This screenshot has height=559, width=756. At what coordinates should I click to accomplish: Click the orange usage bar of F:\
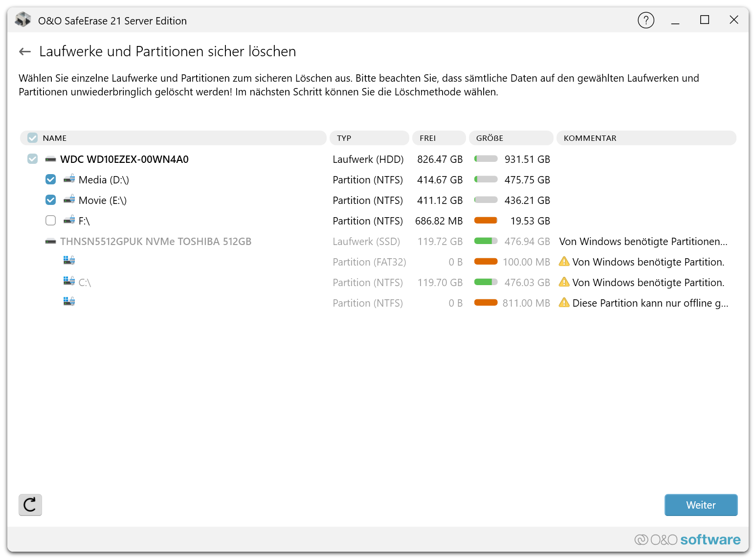[486, 221]
